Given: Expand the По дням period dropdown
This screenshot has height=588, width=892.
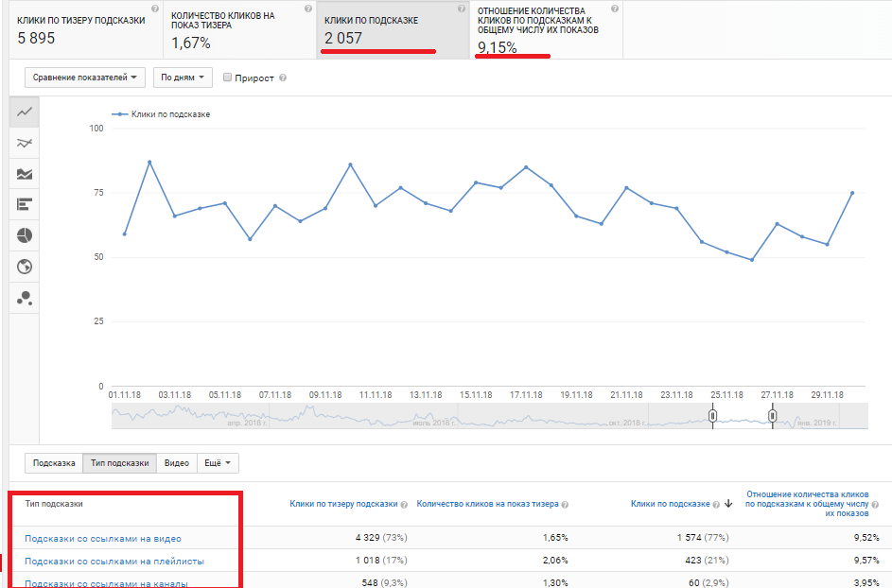Looking at the screenshot, I should [182, 78].
